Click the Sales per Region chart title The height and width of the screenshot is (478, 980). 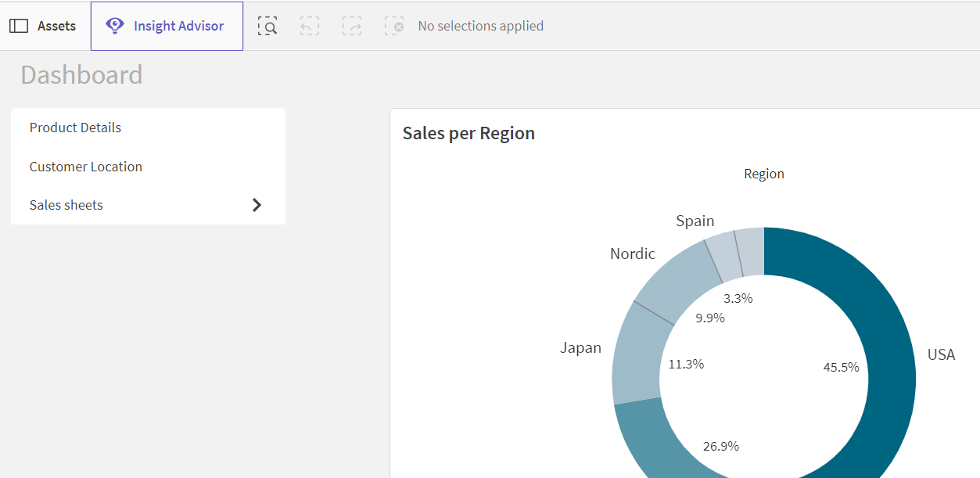468,133
